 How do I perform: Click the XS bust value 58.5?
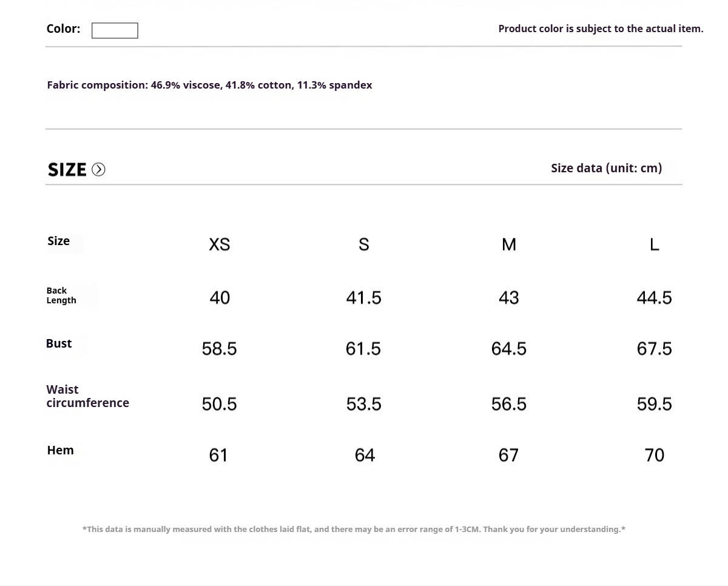click(219, 349)
